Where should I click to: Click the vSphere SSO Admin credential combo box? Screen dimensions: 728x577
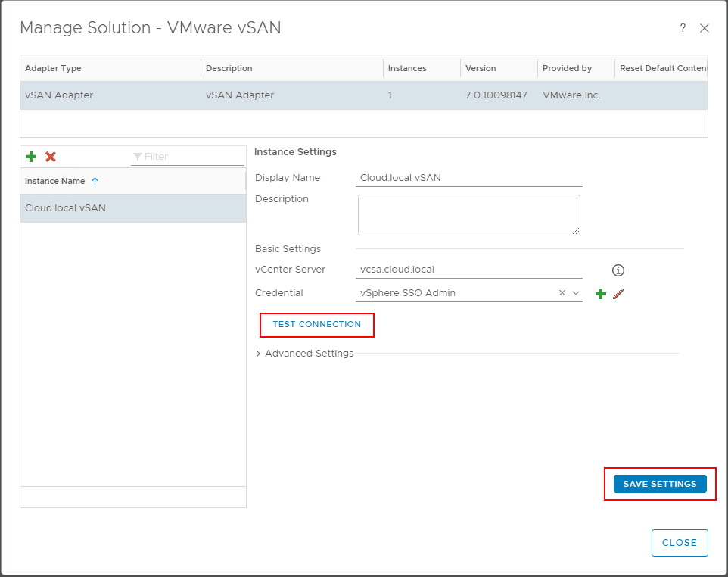click(469, 293)
